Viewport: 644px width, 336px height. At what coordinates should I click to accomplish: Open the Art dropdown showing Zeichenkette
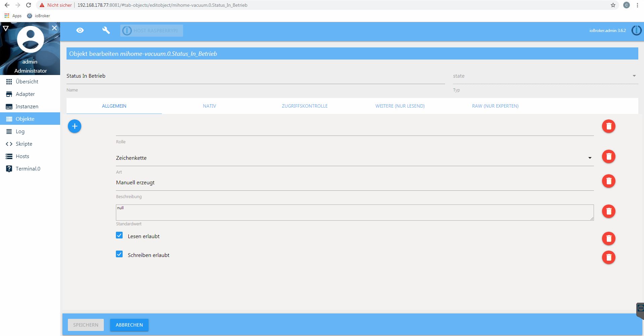point(355,158)
